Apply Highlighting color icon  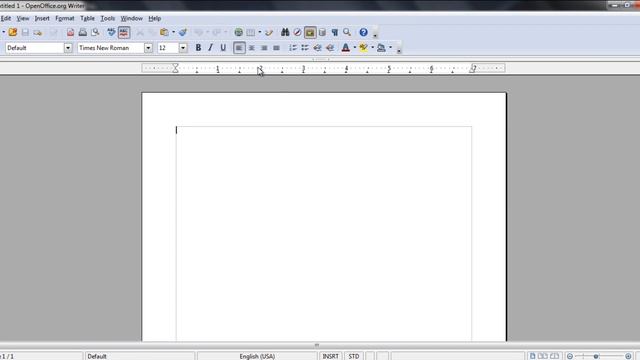point(363,48)
